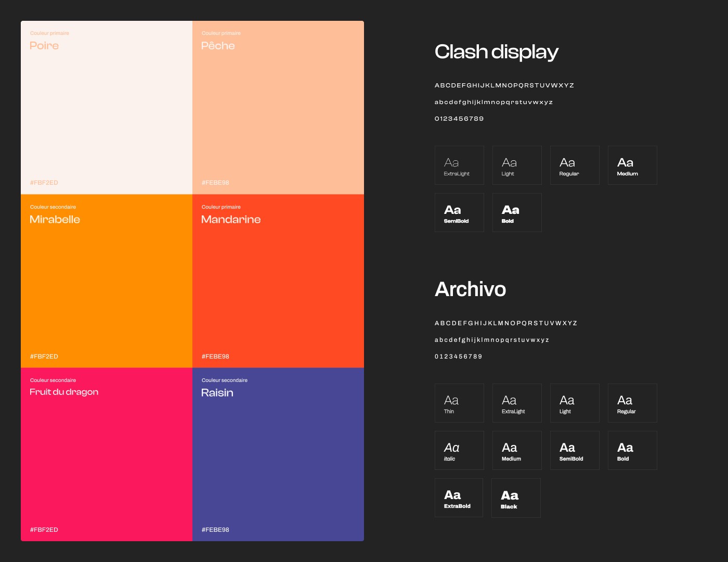Select the Pêche color swatch
Image resolution: width=728 pixels, height=562 pixels.
[x=278, y=108]
